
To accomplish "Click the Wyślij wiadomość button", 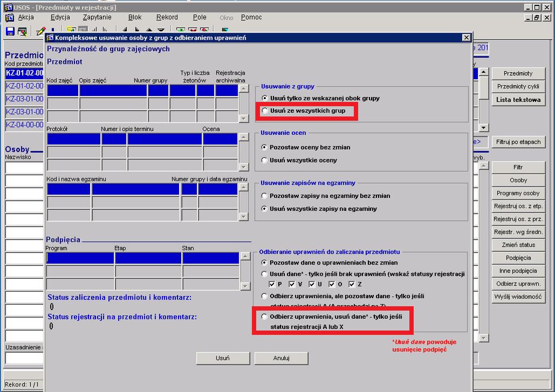I will (x=518, y=297).
